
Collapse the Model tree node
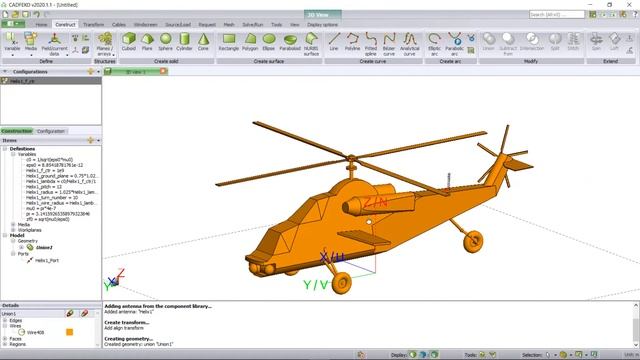click(x=5, y=236)
